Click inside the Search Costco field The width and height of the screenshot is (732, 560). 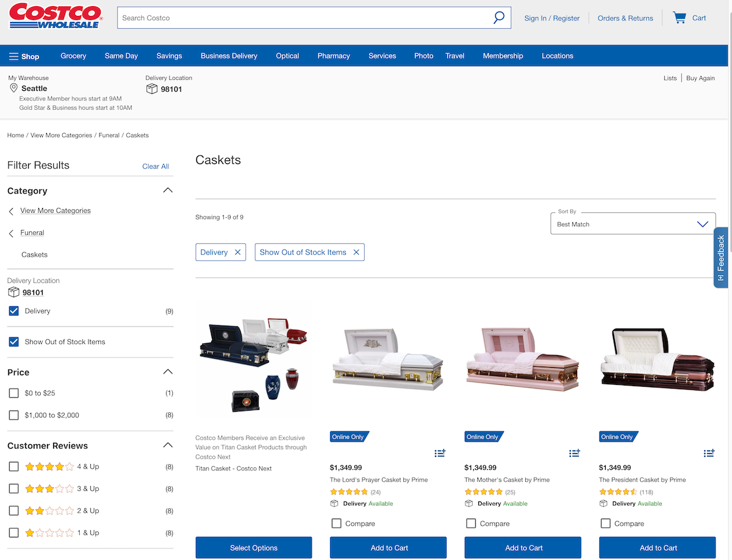[305, 18]
